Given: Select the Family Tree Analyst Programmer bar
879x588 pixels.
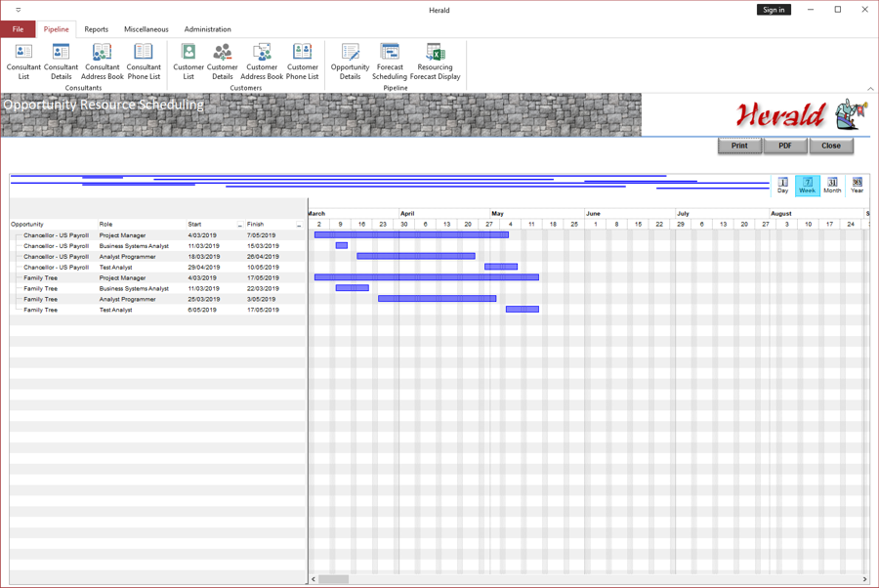Looking at the screenshot, I should (438, 299).
